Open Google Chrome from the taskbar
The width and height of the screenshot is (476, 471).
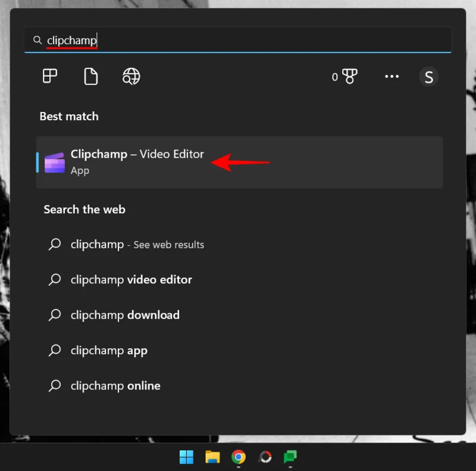click(x=239, y=457)
